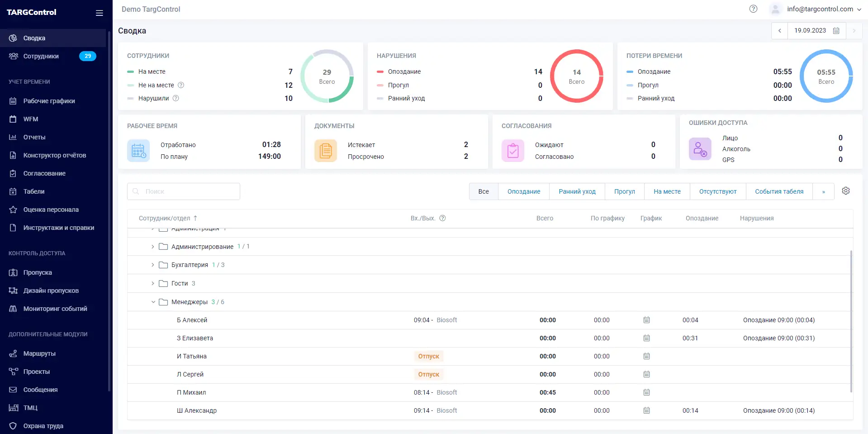868x434 pixels.
Task: Click the Опоздание row in Нарушения card
Action: pyautogui.click(x=460, y=72)
